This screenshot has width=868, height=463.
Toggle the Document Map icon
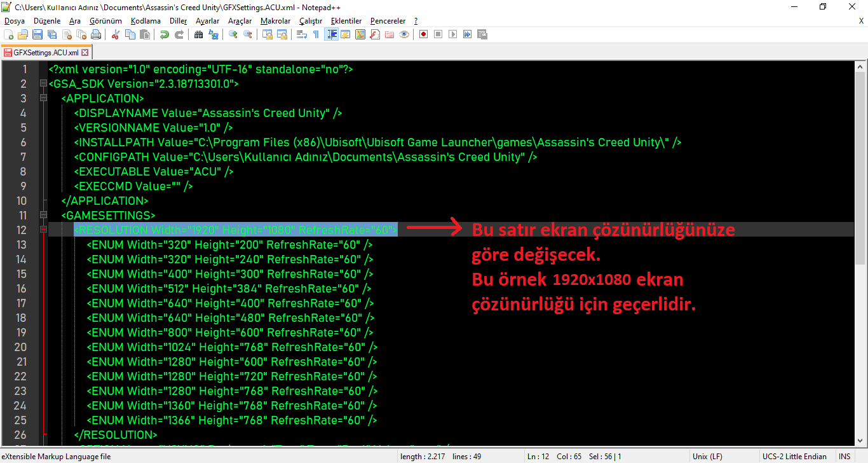360,34
